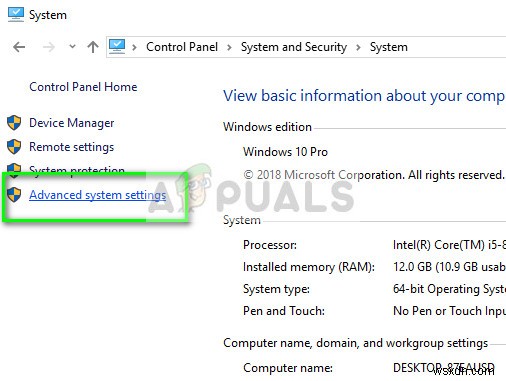The width and height of the screenshot is (506, 381).
Task: Click the Installed memory (RAM) label
Action: pyautogui.click(x=309, y=267)
